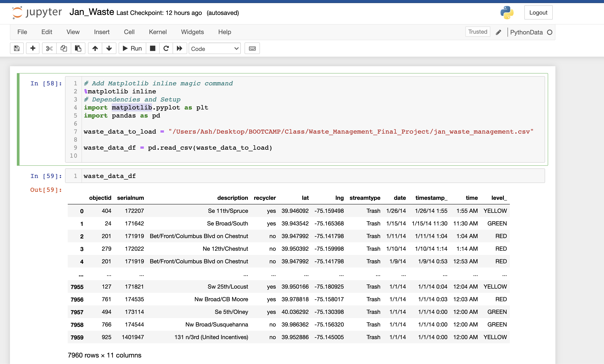
Task: Restart kernel and run all icon
Action: pyautogui.click(x=180, y=49)
